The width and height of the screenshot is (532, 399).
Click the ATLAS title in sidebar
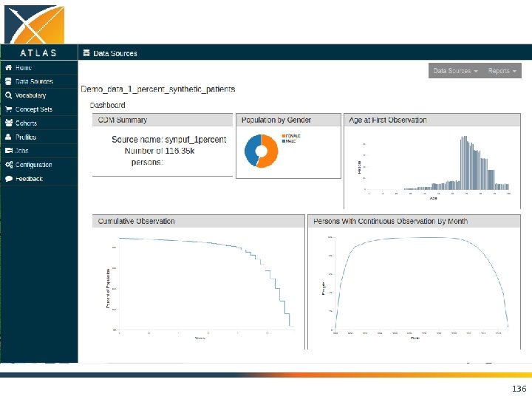(38, 53)
